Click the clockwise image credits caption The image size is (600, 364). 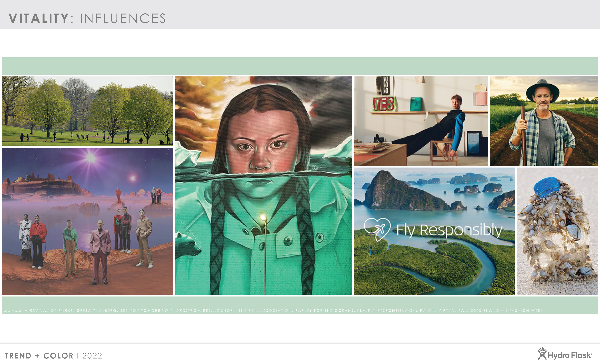tap(273, 310)
